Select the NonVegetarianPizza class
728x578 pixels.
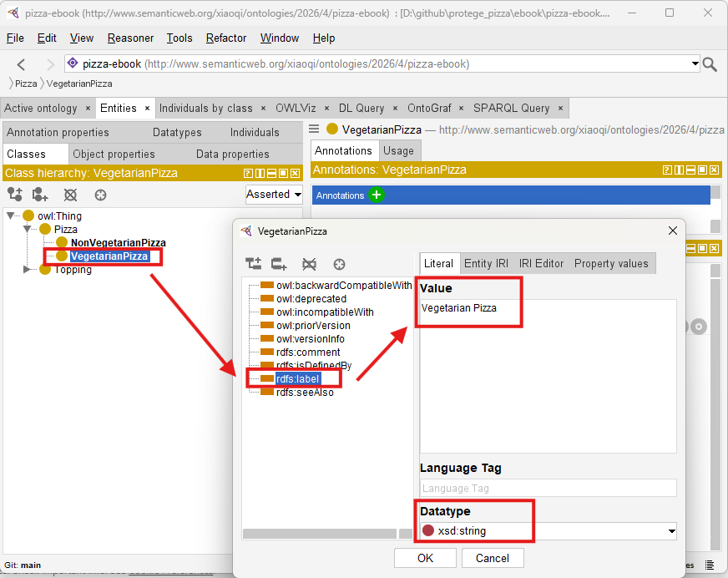119,242
